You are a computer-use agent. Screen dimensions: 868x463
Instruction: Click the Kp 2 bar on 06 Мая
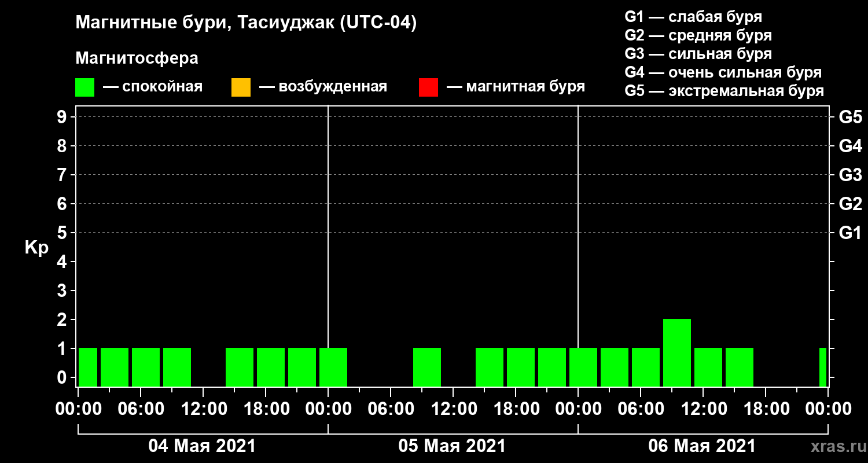click(677, 352)
